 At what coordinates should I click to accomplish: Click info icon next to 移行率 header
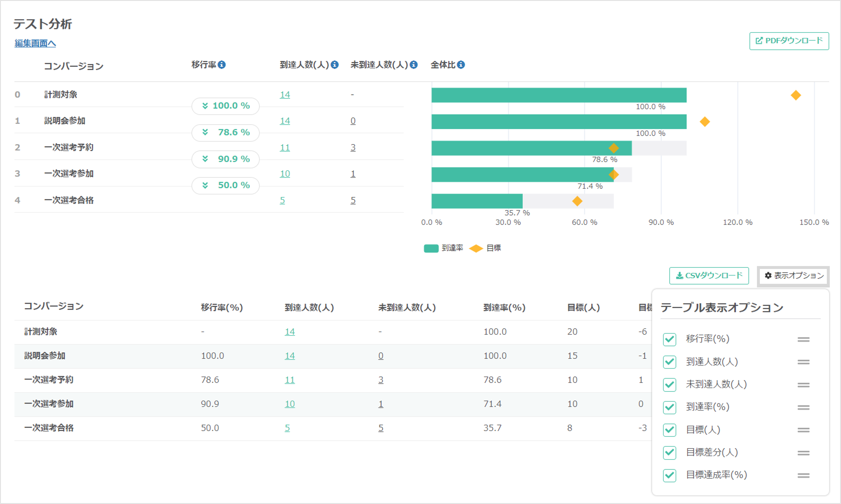tap(222, 64)
